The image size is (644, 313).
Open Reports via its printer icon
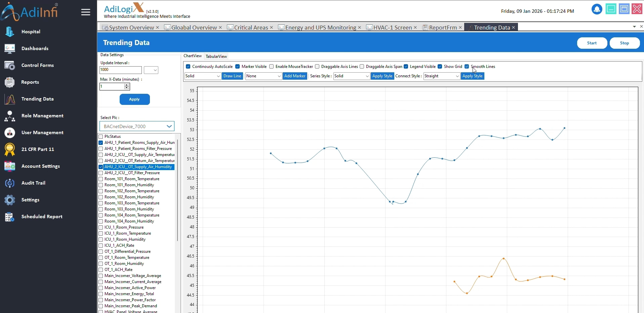(10, 82)
